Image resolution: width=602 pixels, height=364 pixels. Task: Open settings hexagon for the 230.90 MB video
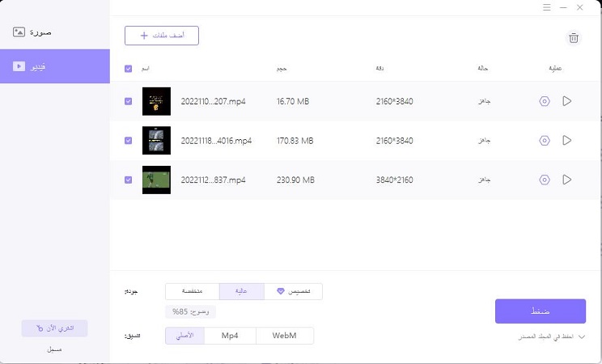545,180
